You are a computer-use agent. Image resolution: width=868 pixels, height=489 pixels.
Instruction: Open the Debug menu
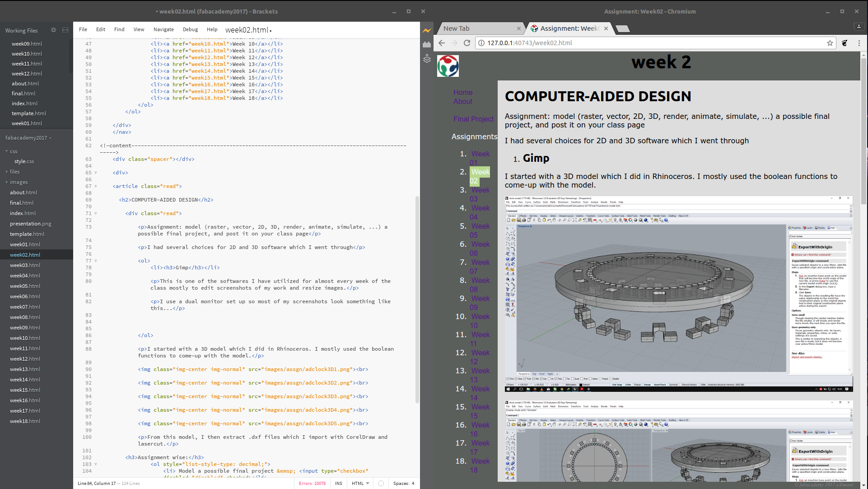[x=190, y=29]
